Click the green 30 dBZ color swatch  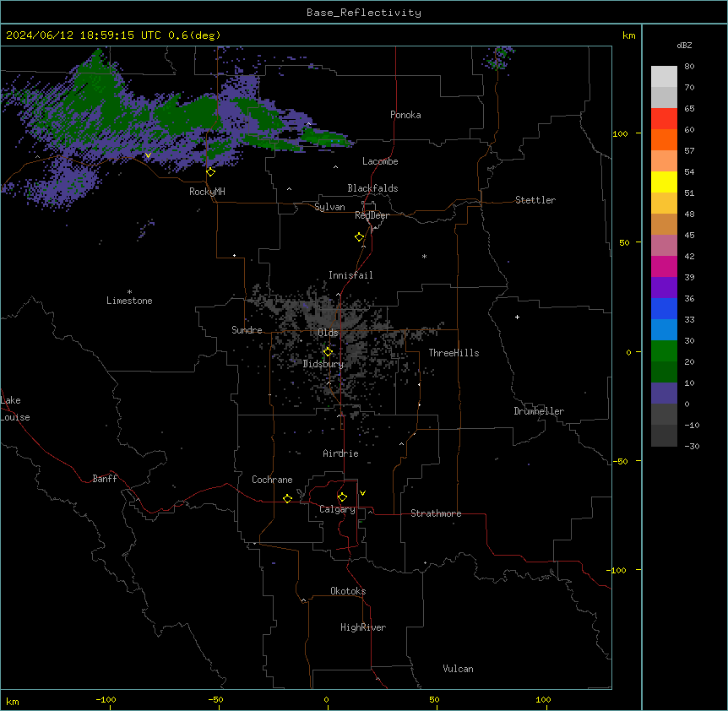tap(664, 351)
